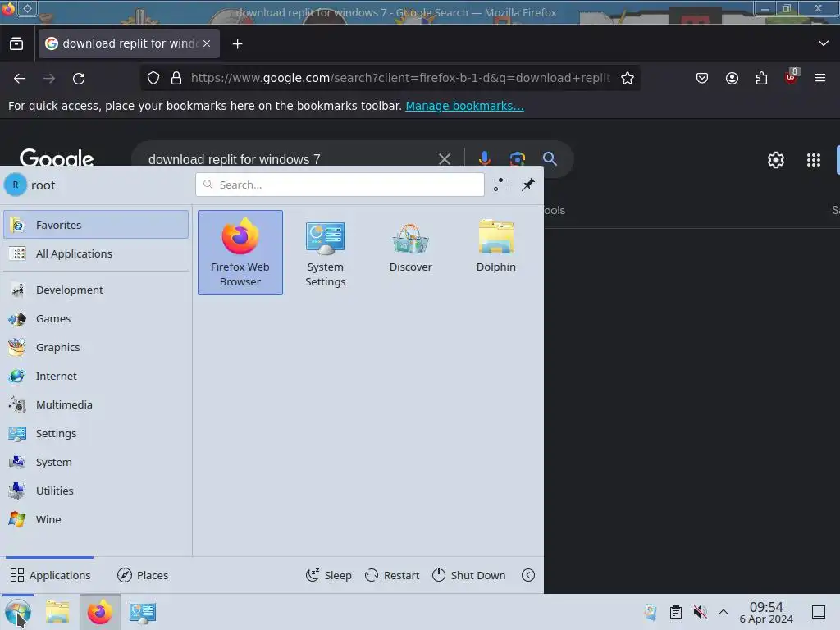Open the Multimedia category

97,404
